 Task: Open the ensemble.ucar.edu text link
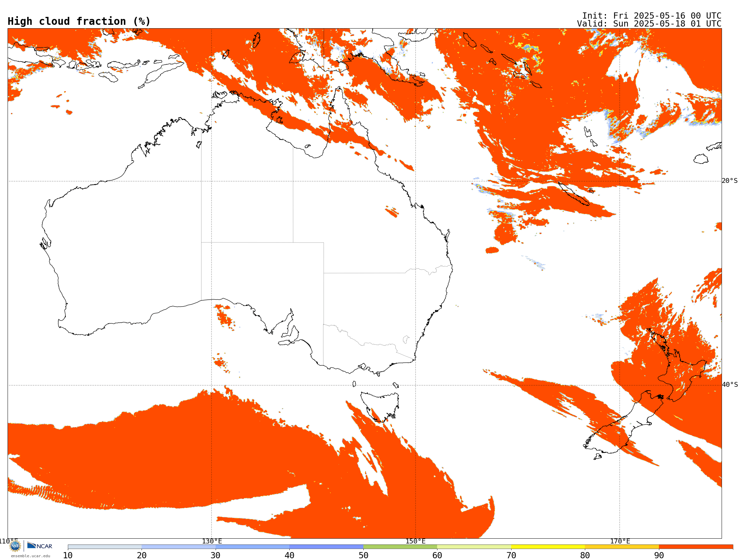tap(30, 556)
